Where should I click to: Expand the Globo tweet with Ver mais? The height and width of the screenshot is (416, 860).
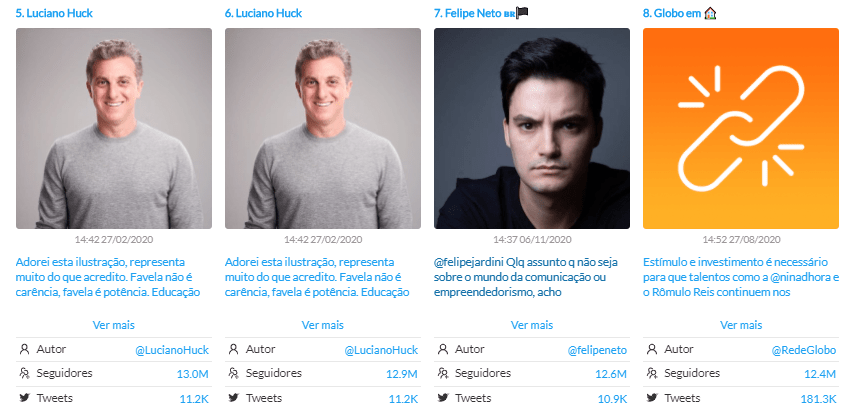point(741,325)
